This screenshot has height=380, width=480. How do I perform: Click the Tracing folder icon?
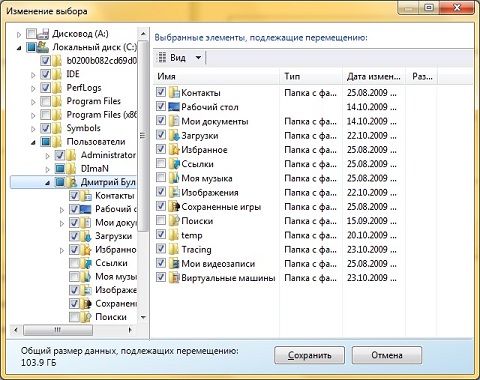coord(174,249)
